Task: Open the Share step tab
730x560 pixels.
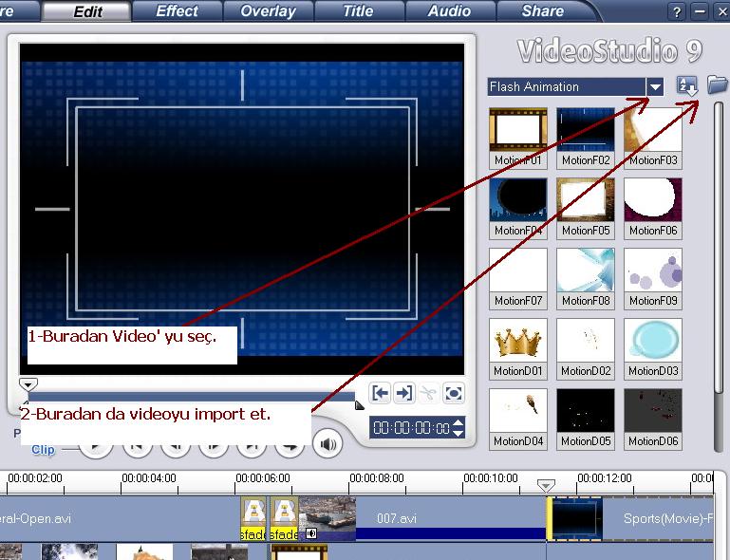Action: click(x=542, y=11)
